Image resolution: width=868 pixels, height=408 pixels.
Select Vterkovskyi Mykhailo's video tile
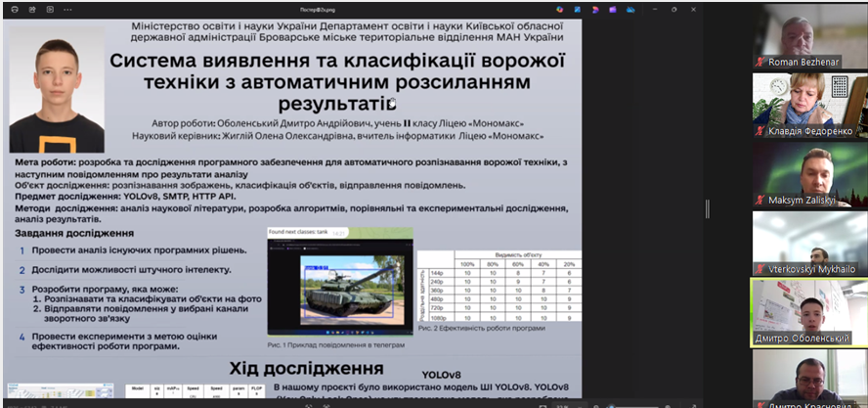(810, 244)
